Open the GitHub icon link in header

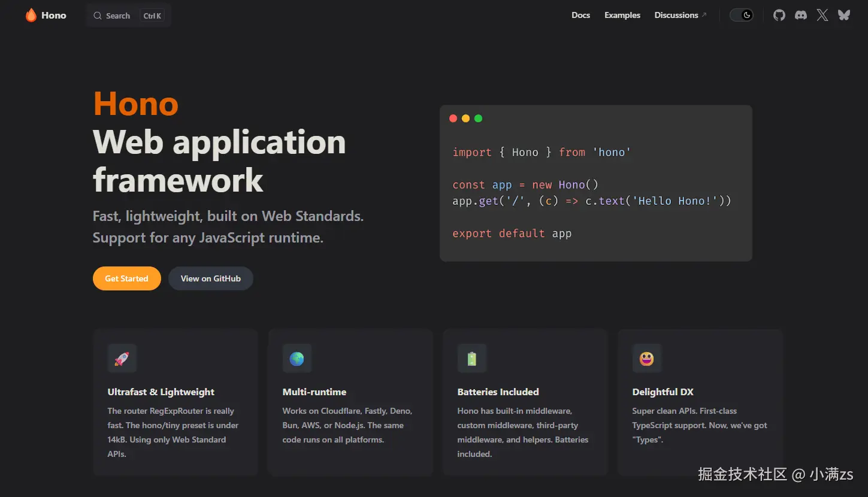tap(779, 15)
